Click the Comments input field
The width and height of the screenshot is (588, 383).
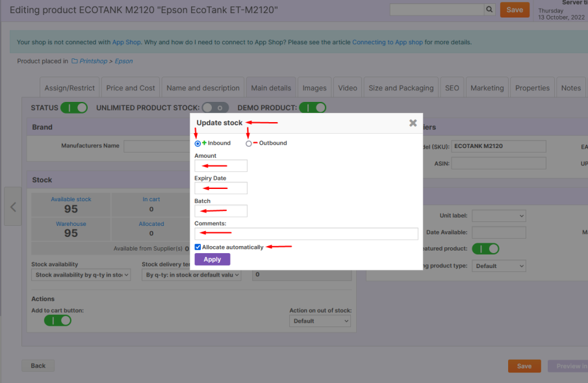(307, 234)
